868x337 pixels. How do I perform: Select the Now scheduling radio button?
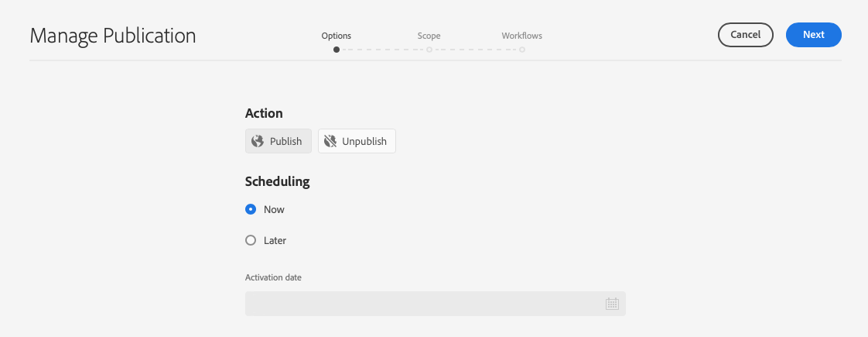[x=251, y=209]
